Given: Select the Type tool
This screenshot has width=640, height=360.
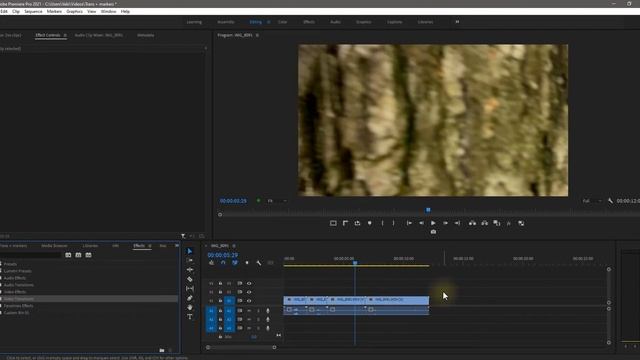Looking at the screenshot, I should click(190, 317).
